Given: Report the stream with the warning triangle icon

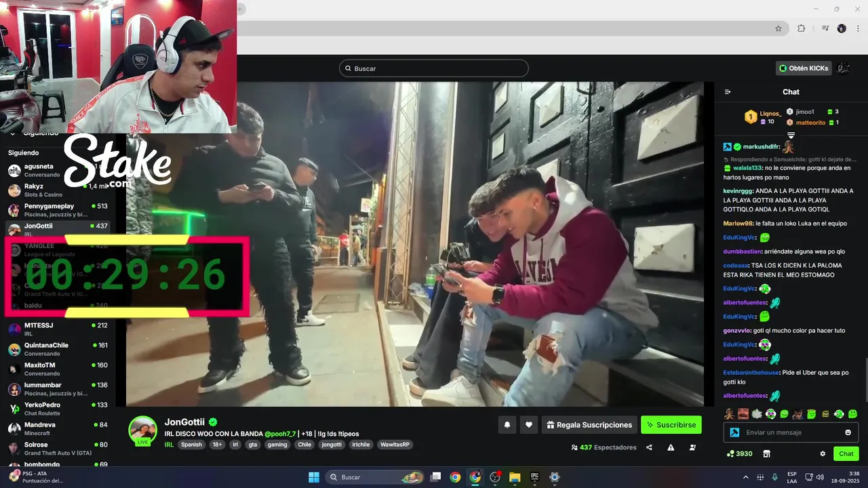Looking at the screenshot, I should (671, 447).
